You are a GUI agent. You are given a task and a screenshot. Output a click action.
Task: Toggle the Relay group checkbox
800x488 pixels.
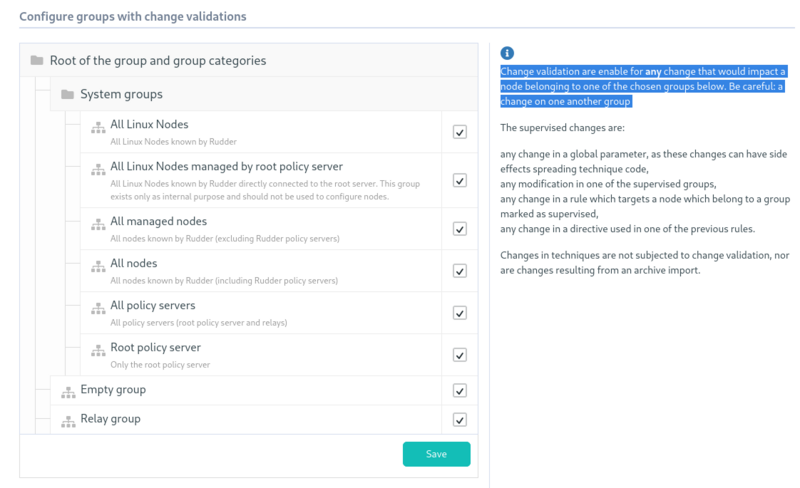coord(460,420)
